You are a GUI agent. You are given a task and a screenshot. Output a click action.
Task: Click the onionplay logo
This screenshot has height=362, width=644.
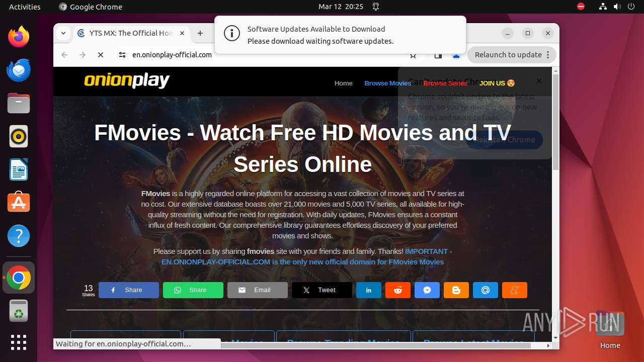click(127, 80)
